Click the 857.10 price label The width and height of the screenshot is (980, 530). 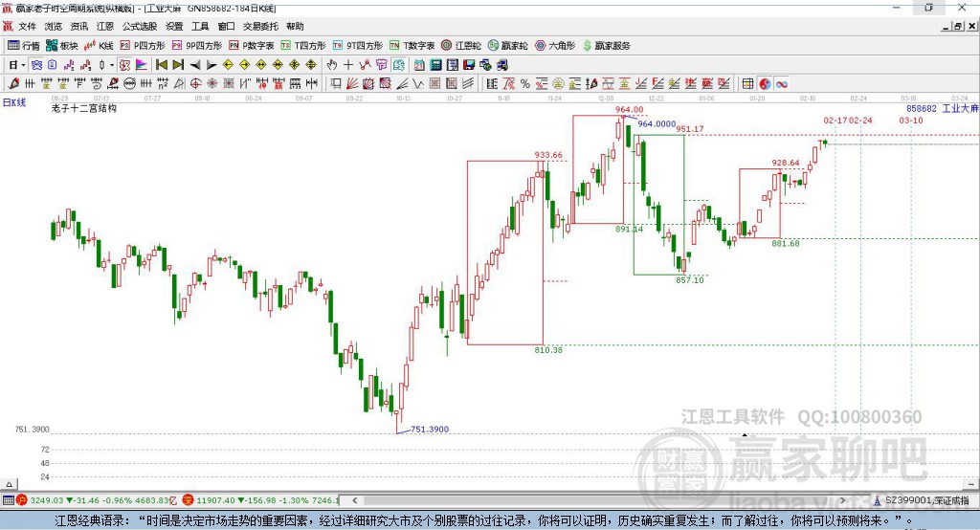pos(689,280)
